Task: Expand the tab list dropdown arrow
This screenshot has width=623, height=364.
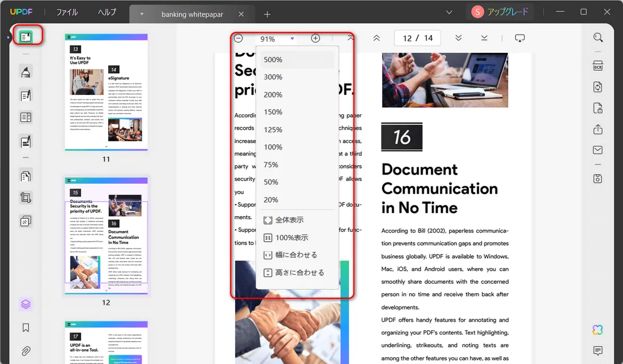Action: click(449, 12)
